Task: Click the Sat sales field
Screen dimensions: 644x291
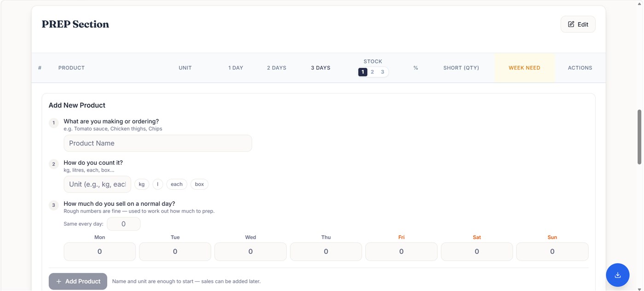Action: point(477,252)
